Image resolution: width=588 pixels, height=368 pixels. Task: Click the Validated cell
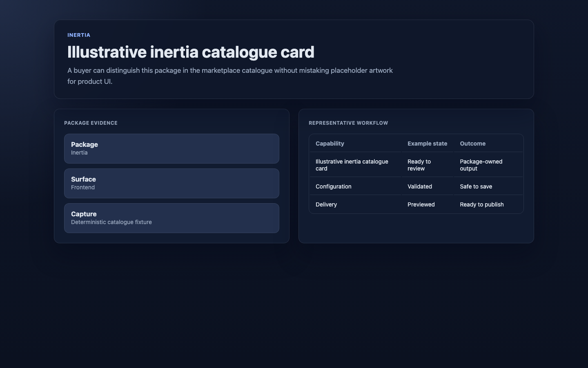(x=427, y=186)
